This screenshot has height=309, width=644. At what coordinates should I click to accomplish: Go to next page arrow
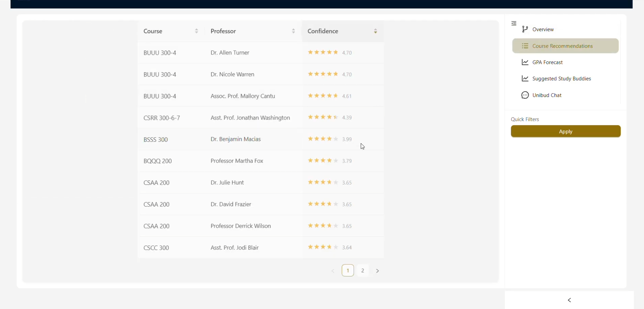(378, 271)
